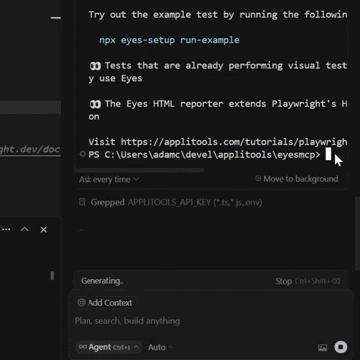Open the Agent mode dropdown
This screenshot has height=360, width=360.
[x=108, y=347]
